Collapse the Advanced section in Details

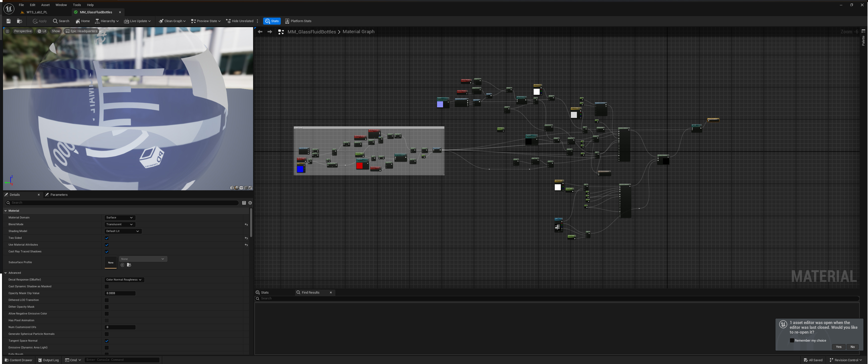pyautogui.click(x=5, y=273)
